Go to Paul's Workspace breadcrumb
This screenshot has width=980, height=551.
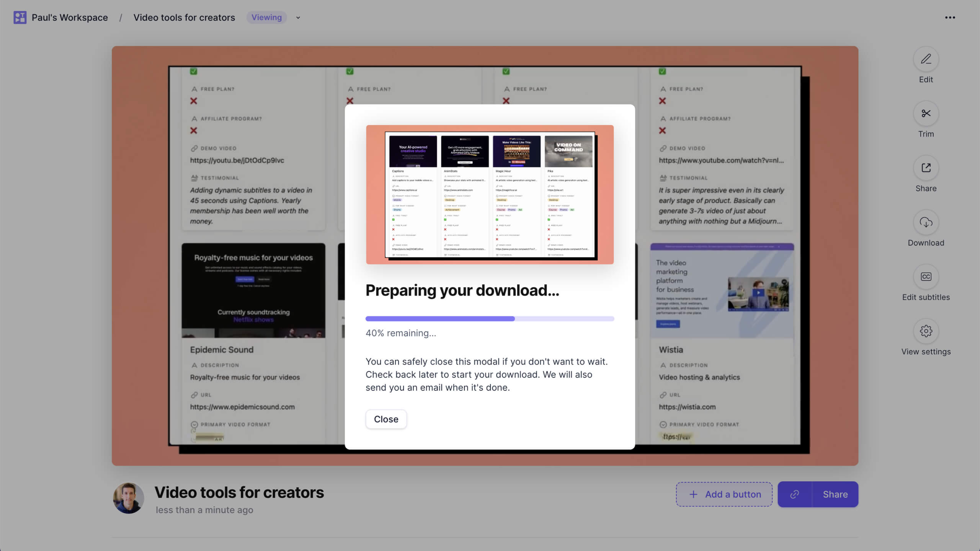tap(70, 18)
